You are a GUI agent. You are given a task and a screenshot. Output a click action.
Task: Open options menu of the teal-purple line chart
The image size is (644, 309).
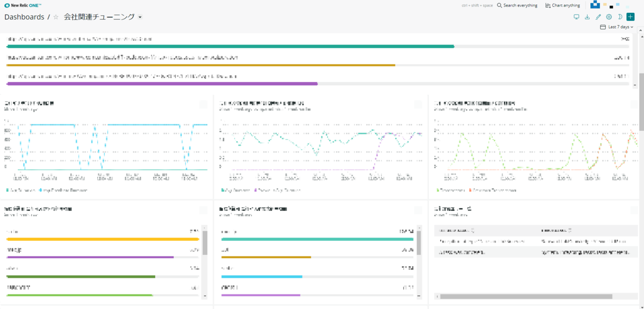[x=418, y=105]
